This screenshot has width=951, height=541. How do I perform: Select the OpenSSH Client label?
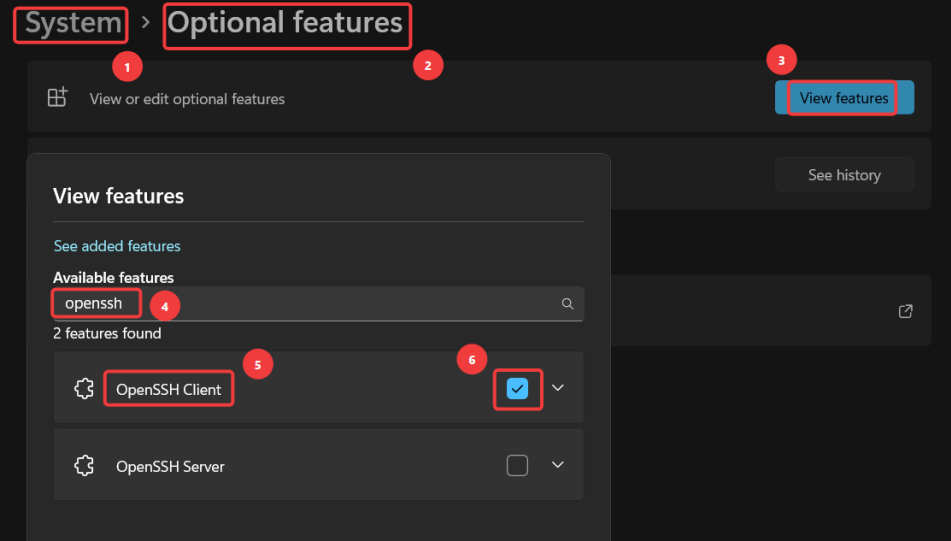169,389
